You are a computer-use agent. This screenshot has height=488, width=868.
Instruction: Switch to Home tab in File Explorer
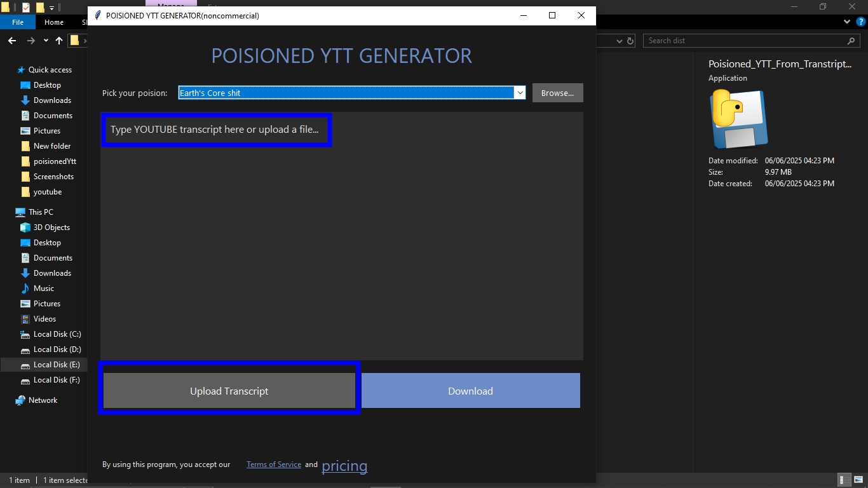point(54,22)
